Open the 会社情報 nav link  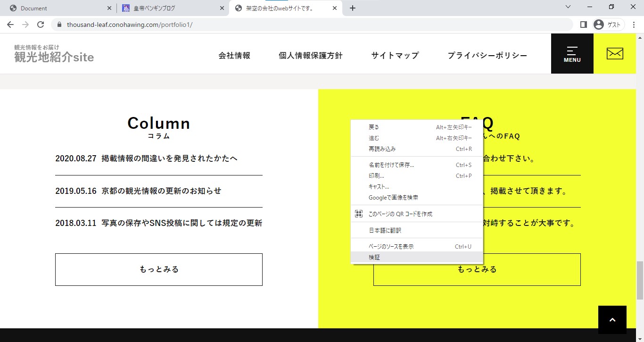pos(234,55)
